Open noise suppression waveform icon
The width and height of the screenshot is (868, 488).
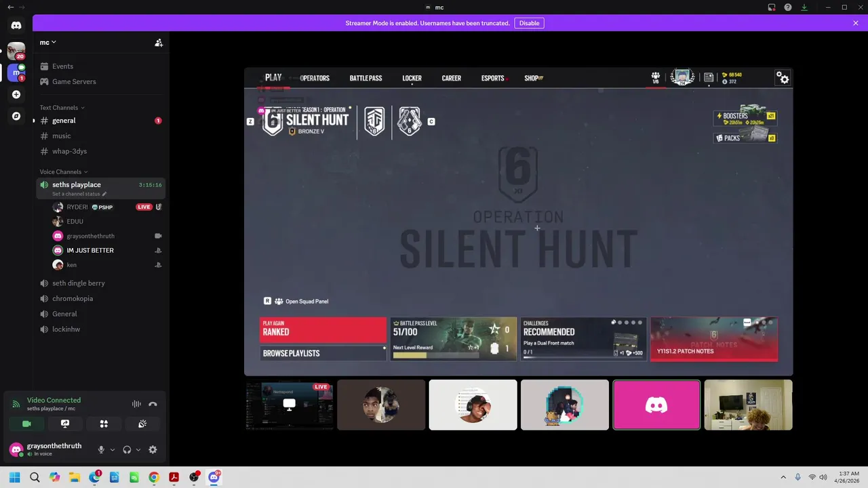pos(136,404)
